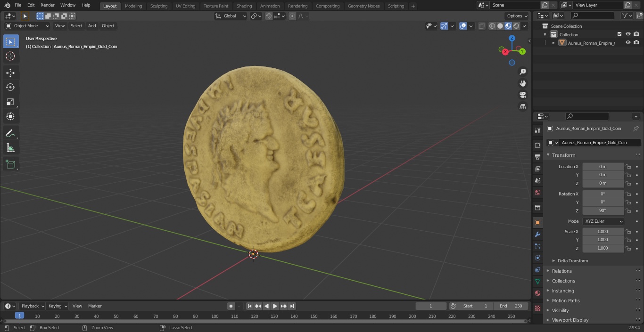Open the Output properties tab
This screenshot has height=332, width=644.
(x=537, y=157)
